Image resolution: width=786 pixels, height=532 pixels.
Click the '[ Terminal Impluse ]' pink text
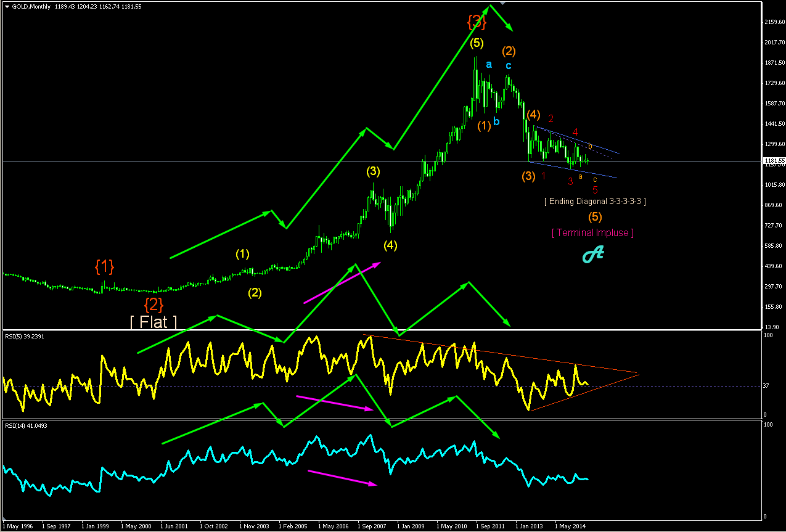pyautogui.click(x=592, y=232)
